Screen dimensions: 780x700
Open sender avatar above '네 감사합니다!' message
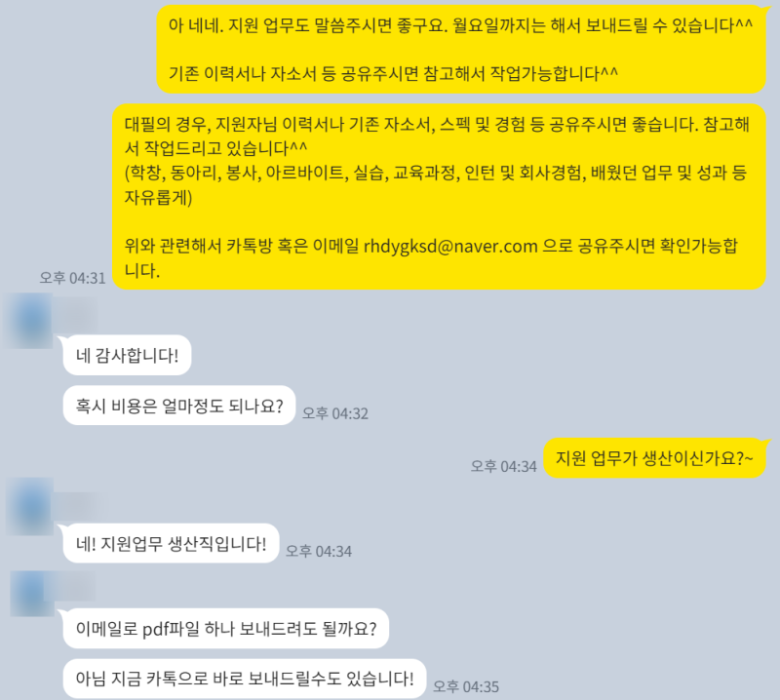pos(28,321)
